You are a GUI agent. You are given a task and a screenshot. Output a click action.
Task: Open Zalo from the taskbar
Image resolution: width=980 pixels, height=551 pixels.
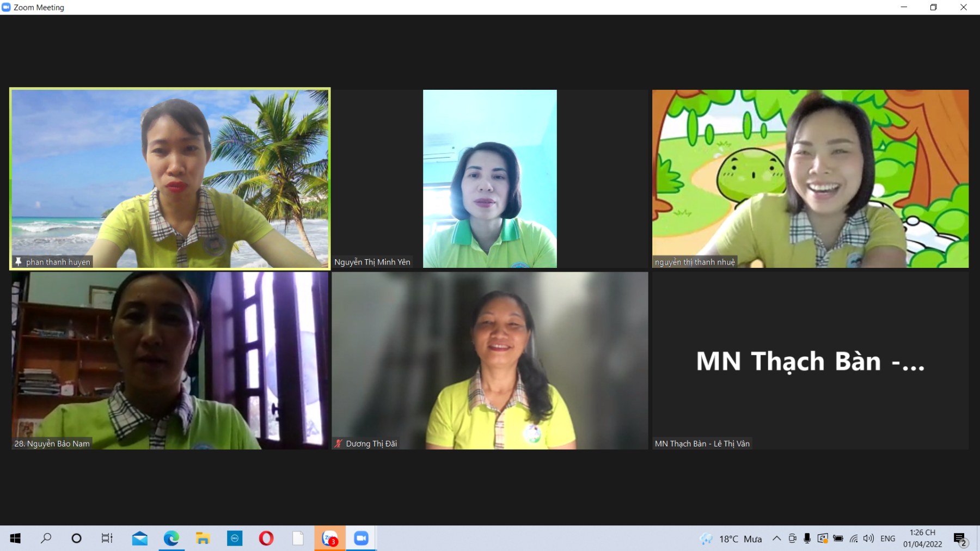330,538
